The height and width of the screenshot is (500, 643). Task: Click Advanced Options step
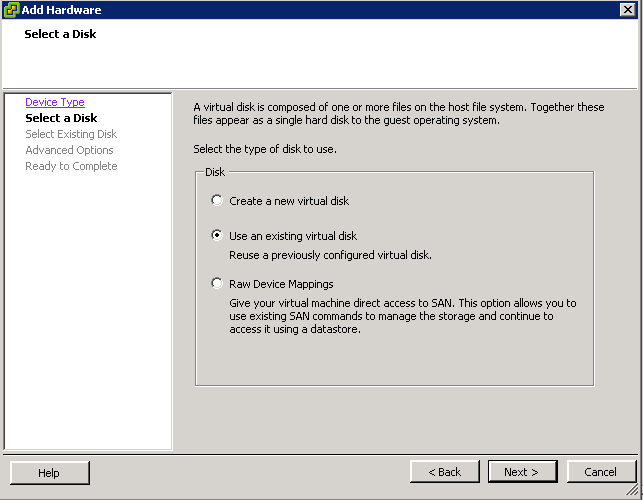tap(69, 150)
